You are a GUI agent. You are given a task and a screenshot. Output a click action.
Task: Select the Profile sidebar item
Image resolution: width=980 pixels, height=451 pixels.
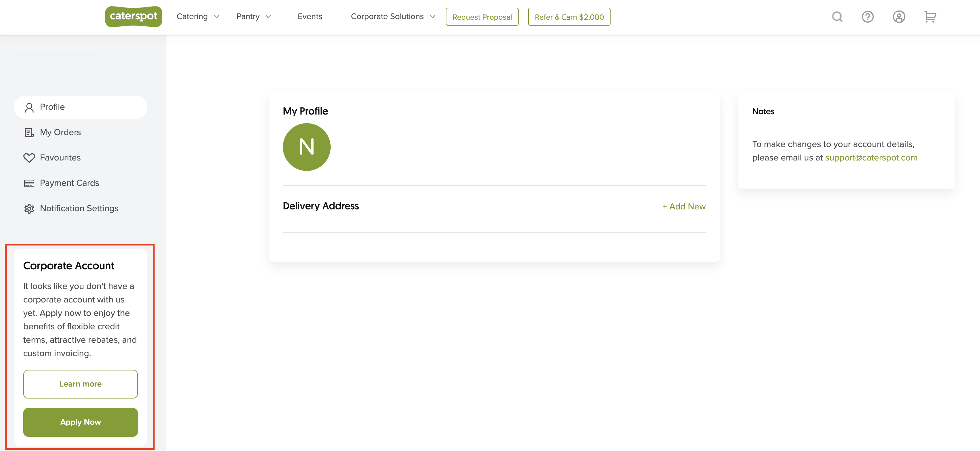[x=80, y=107]
